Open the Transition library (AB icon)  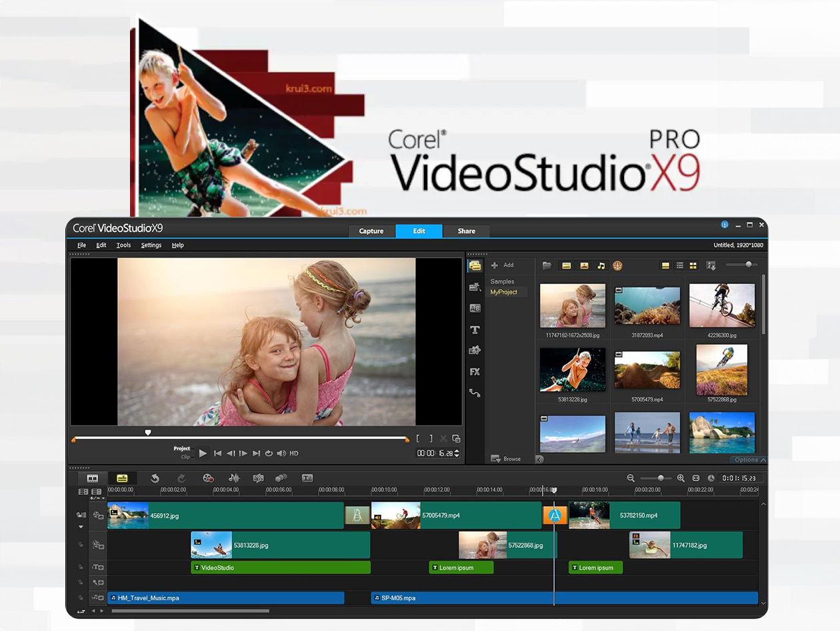tap(475, 308)
